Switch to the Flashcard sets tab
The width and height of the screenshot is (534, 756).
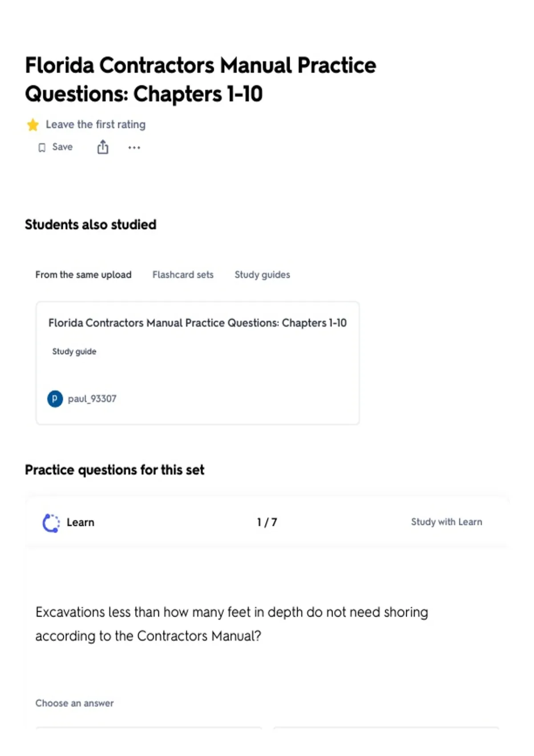(x=183, y=275)
